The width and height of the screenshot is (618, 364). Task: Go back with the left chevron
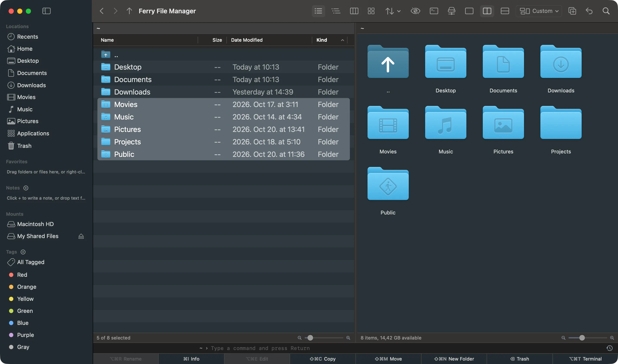102,11
